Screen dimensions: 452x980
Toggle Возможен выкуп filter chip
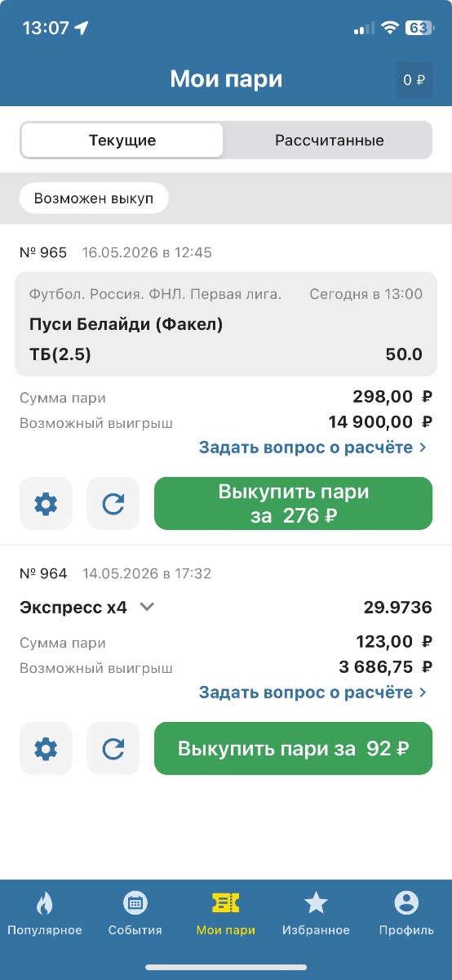pyautogui.click(x=94, y=198)
